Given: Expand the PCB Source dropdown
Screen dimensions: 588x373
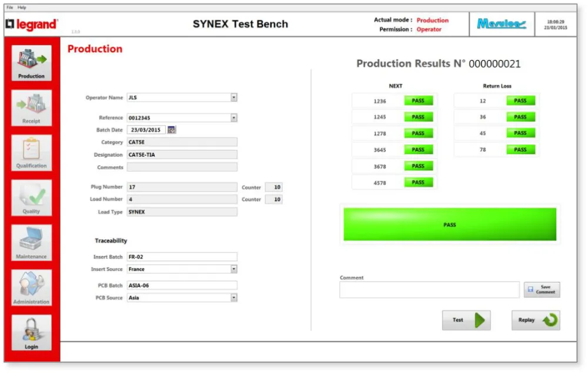Looking at the screenshot, I should 233,298.
